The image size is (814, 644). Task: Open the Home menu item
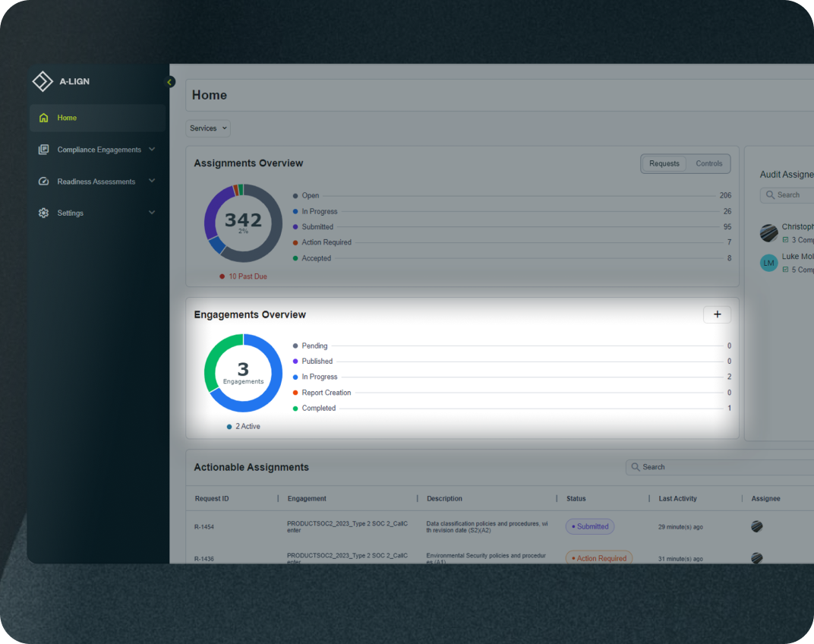pyautogui.click(x=98, y=118)
